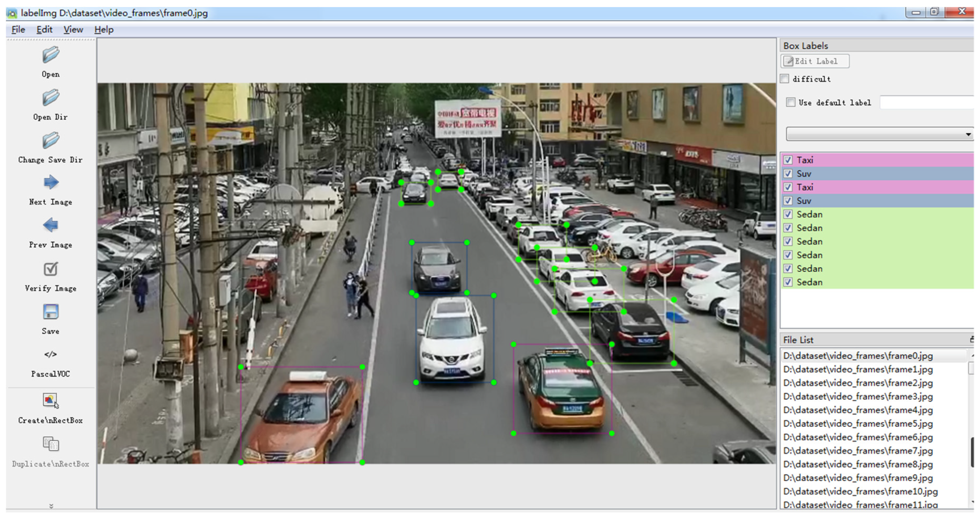Screen dimensions: 980x517
Task: Select frame5.jpg in the file list
Action: [858, 424]
